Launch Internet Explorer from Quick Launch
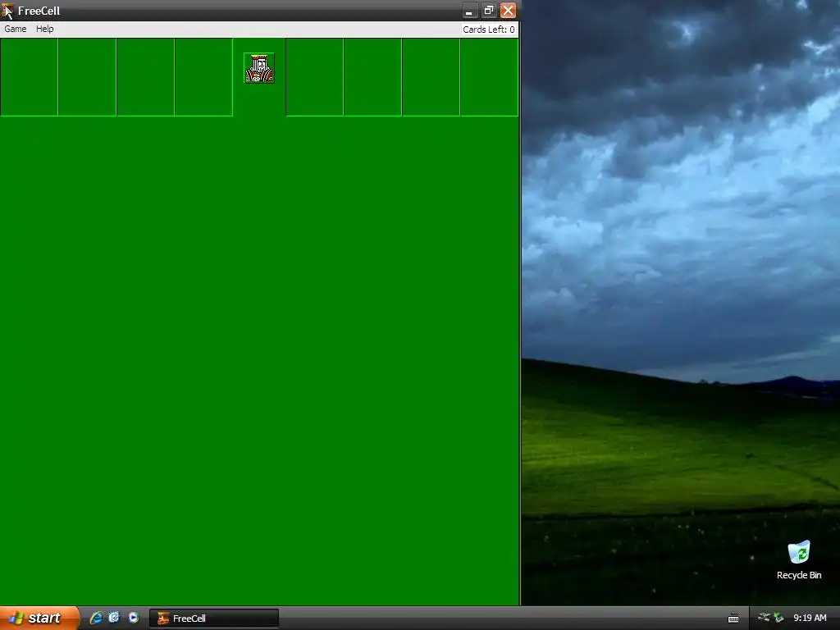 coord(96,618)
